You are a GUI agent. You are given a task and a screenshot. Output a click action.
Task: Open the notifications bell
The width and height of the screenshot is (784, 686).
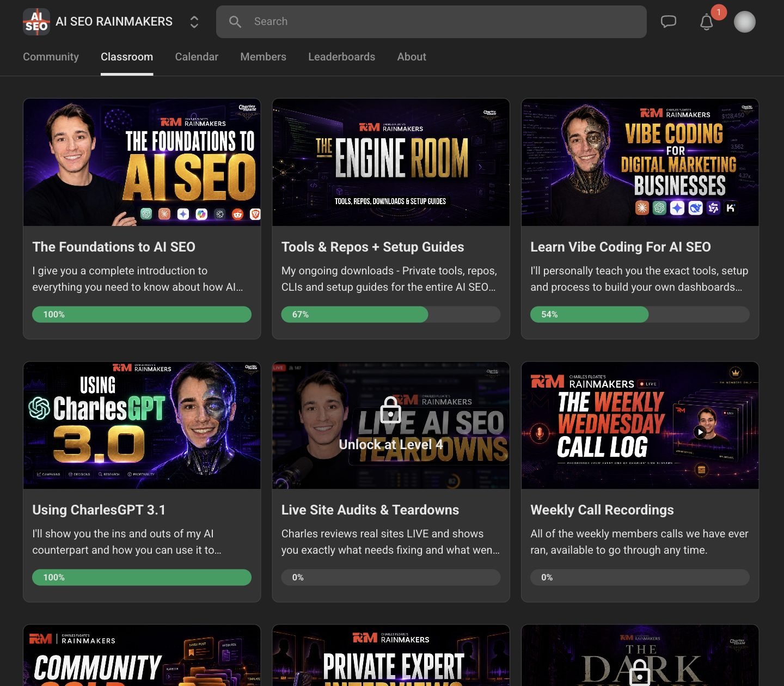[x=707, y=22]
